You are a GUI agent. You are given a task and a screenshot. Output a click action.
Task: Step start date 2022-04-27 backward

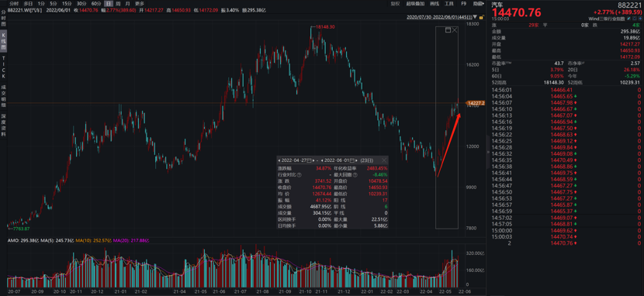[x=279, y=160]
